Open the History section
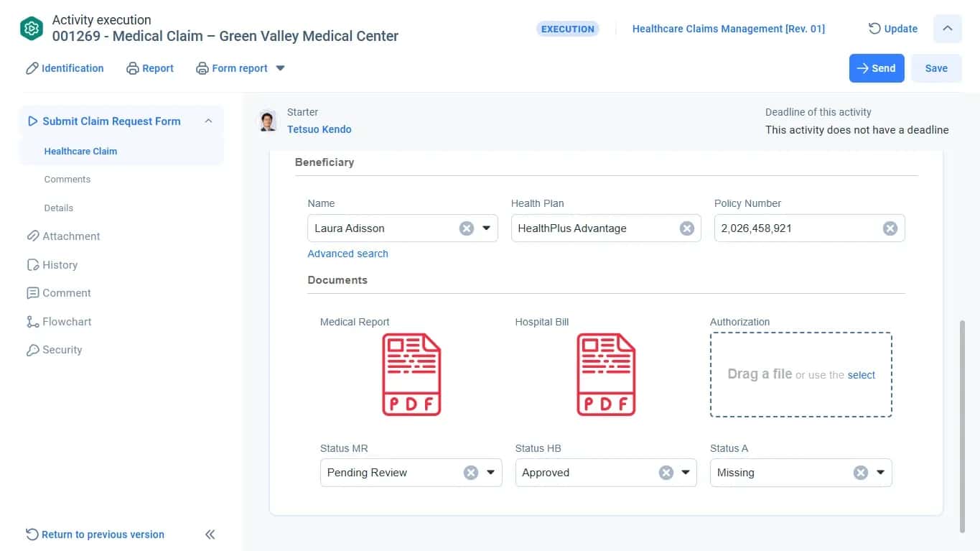Screen dimensions: 980x551 tap(52, 265)
